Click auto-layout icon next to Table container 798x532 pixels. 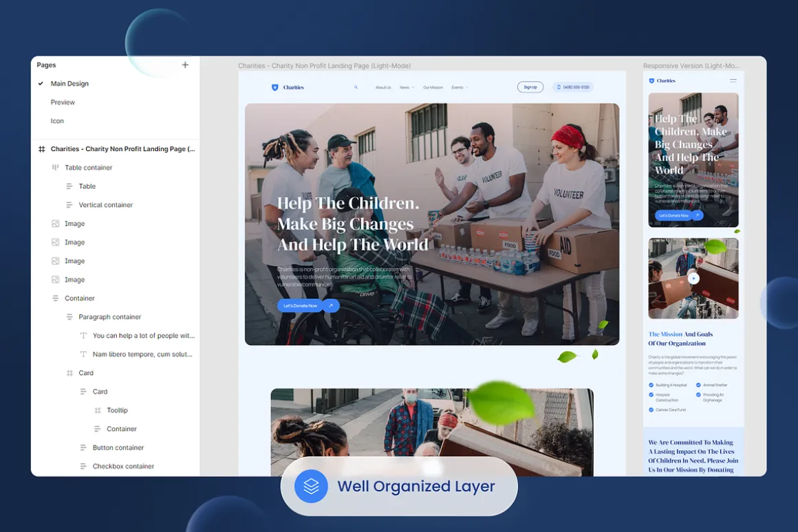(56, 167)
